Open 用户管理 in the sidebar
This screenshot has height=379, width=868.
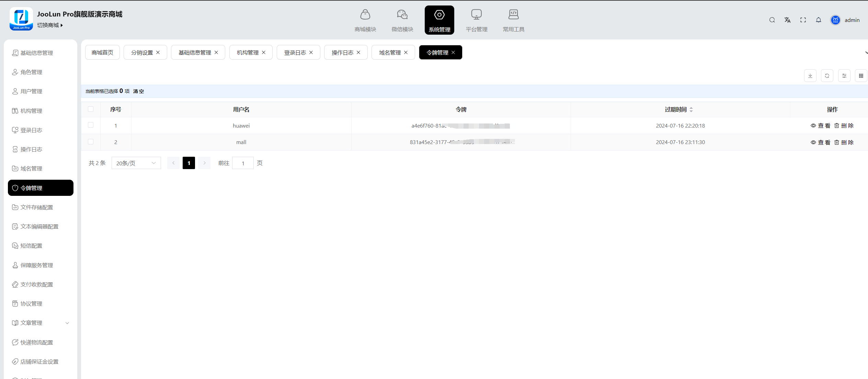[x=31, y=91]
